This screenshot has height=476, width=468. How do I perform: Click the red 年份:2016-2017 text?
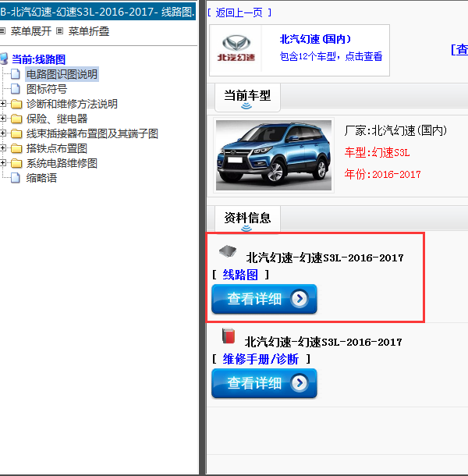pyautogui.click(x=382, y=174)
